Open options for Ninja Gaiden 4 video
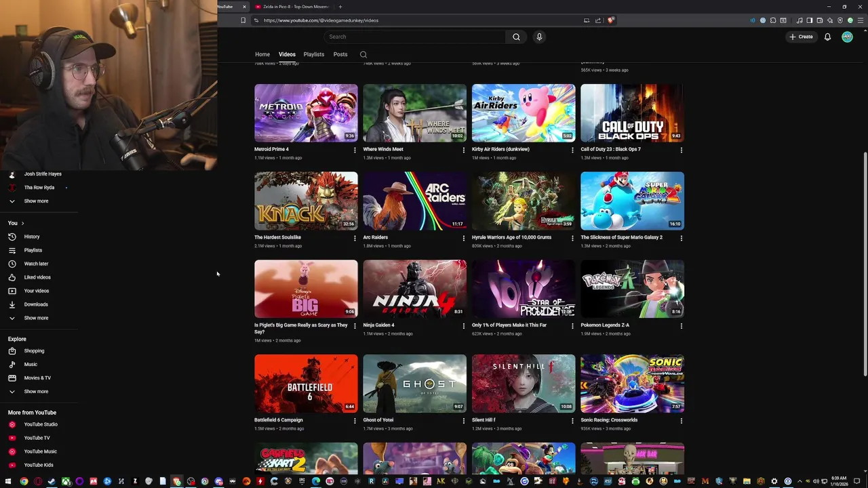The width and height of the screenshot is (868, 488). tap(464, 326)
